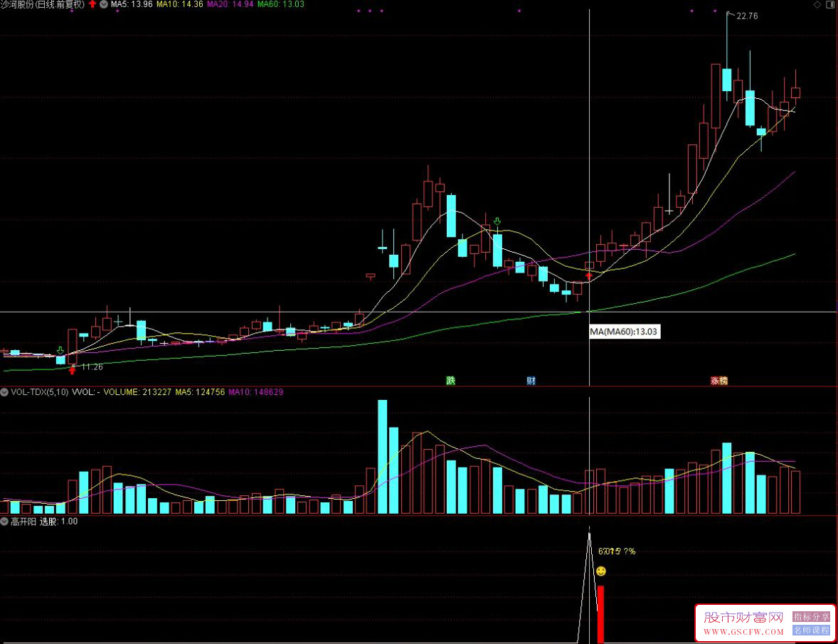838x644 pixels.
Task: Click the yellow smiley signal icon
Action: click(601, 571)
